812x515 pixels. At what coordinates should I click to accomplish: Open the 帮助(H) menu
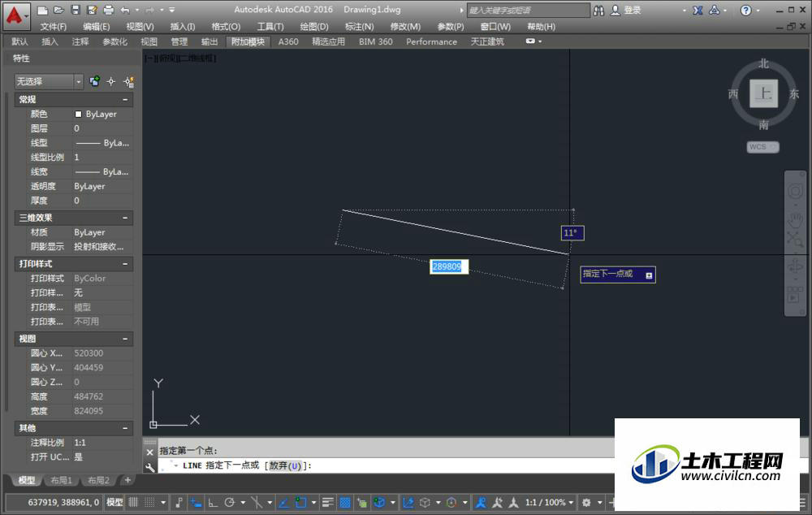(x=541, y=27)
